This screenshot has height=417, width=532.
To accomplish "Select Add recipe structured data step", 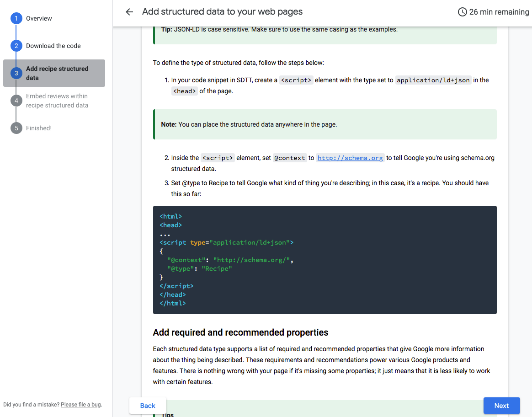I will 57,73.
